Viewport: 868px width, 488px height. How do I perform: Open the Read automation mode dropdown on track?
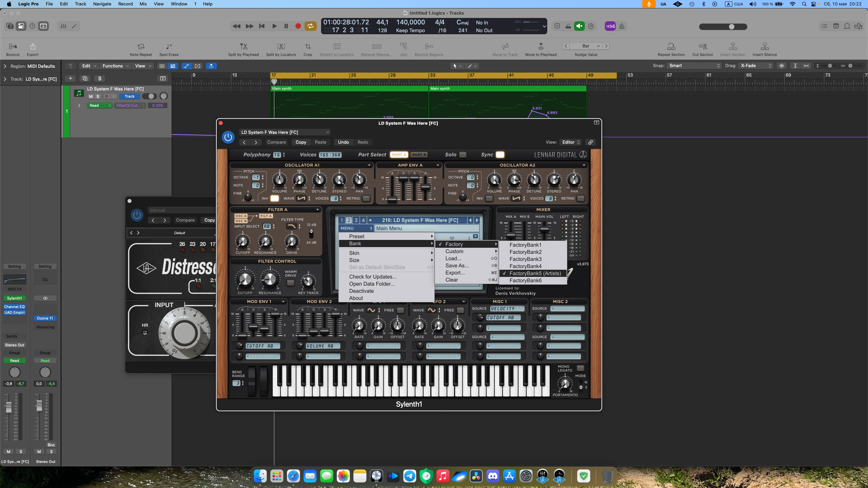(100, 105)
